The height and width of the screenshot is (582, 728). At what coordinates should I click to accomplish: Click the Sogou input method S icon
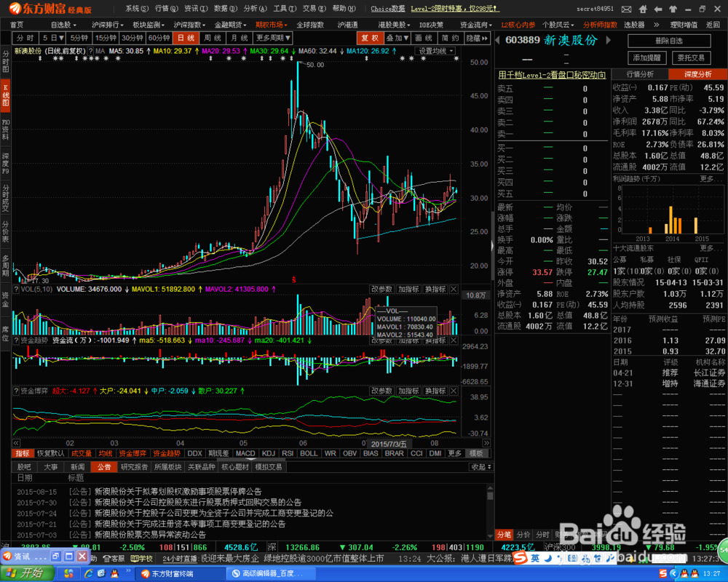(x=520, y=558)
